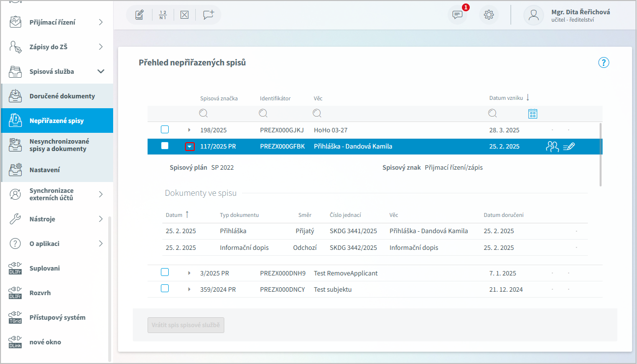Collapse row 117/2025 PR details

(x=189, y=147)
